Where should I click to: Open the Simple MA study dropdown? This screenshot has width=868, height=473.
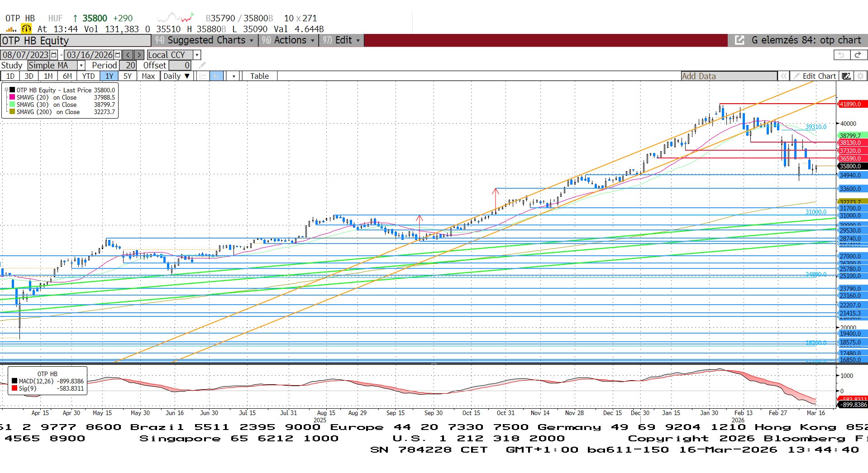pyautogui.click(x=81, y=66)
